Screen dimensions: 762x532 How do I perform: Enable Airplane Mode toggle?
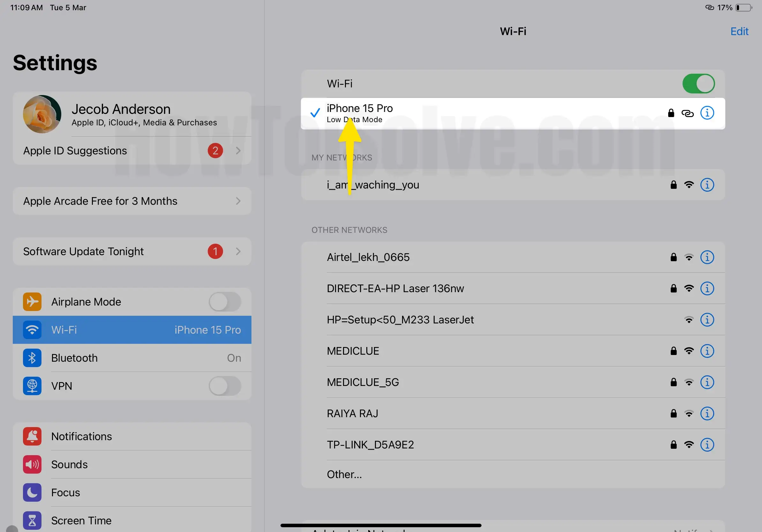tap(225, 302)
